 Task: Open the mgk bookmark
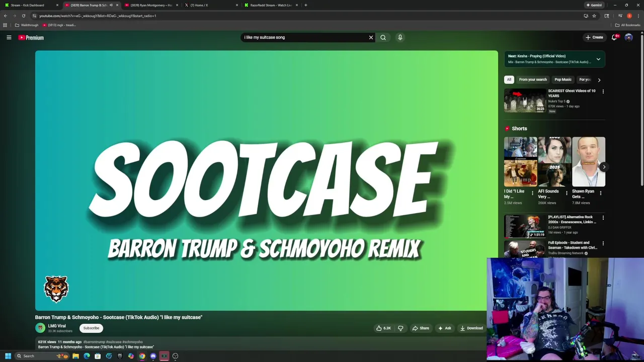(x=59, y=25)
